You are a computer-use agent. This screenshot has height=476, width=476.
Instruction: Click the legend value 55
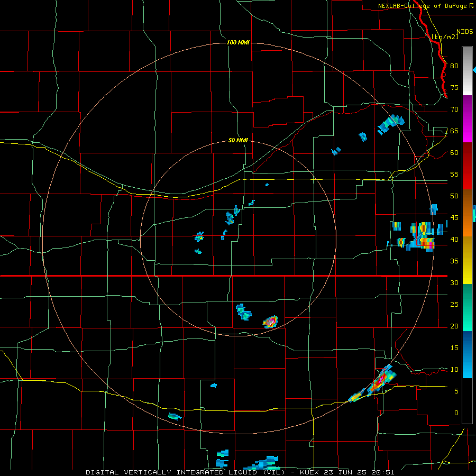point(454,174)
